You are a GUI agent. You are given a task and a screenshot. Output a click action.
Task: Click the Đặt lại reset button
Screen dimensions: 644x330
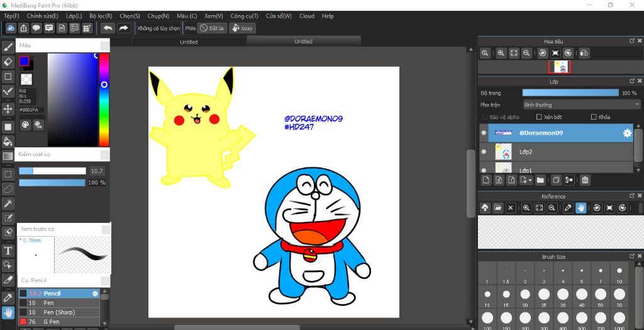[212, 28]
